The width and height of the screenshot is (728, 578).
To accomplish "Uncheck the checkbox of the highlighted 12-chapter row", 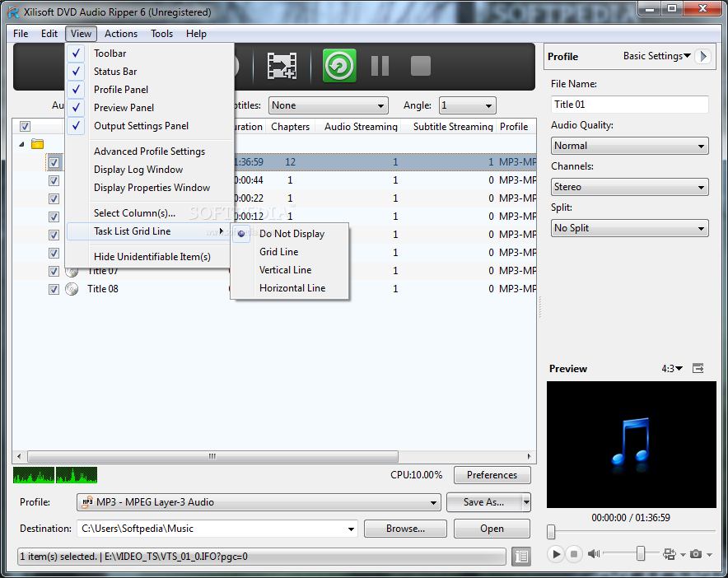I will click(54, 162).
